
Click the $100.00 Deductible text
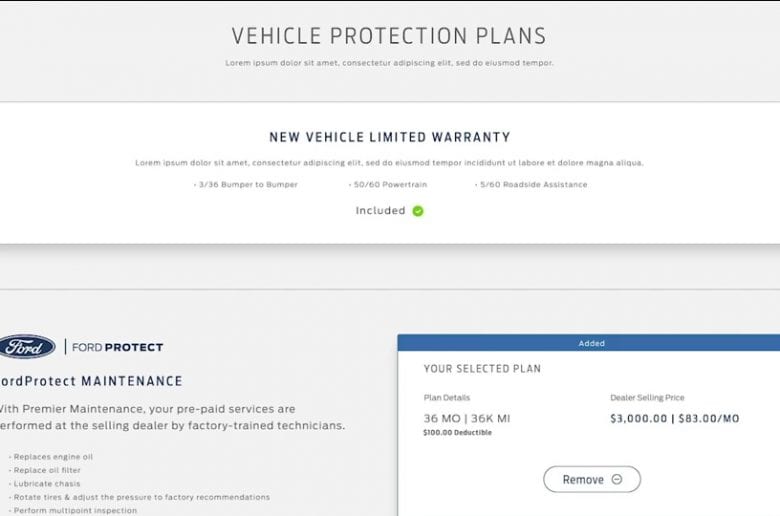click(x=458, y=433)
